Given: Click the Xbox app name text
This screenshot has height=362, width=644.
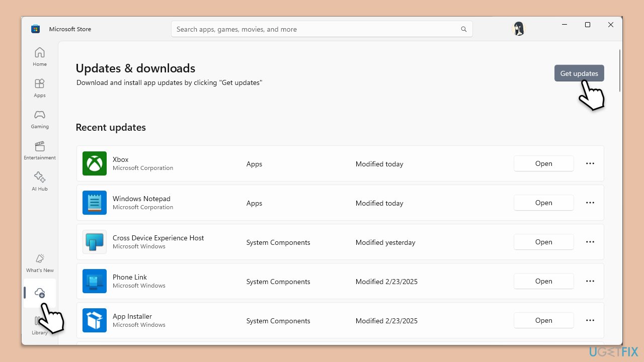Looking at the screenshot, I should 121,159.
